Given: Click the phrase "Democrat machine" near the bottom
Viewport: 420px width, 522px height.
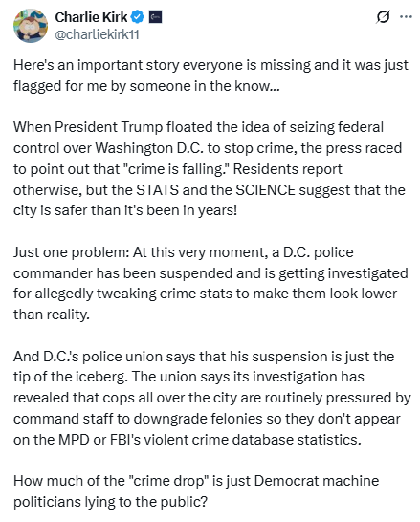Looking at the screenshot, I should click(x=317, y=481).
